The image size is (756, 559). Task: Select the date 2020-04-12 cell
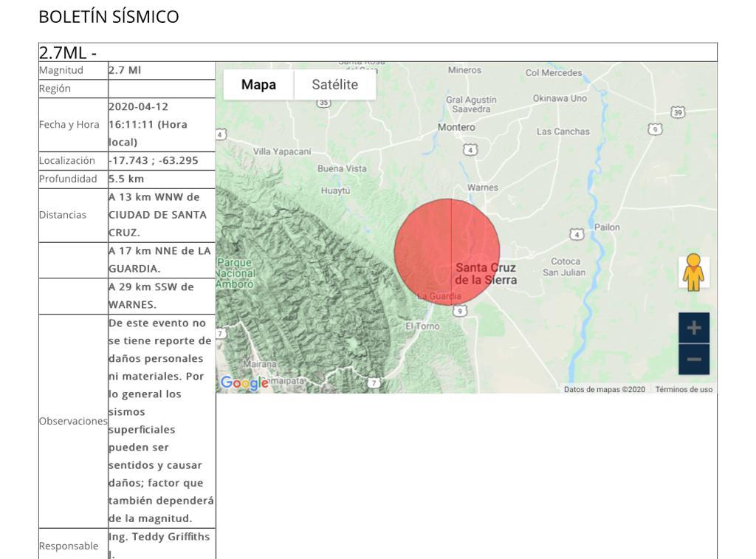tap(162, 125)
